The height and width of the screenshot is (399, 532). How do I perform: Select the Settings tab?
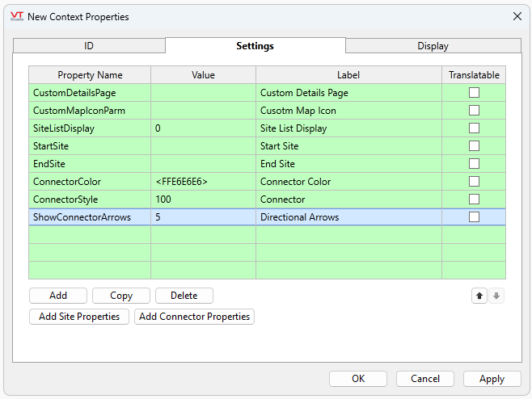tap(255, 46)
